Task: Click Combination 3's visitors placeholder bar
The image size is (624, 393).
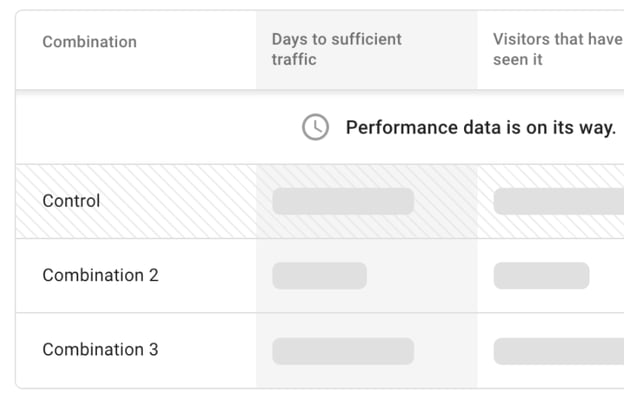Action: 559,351
